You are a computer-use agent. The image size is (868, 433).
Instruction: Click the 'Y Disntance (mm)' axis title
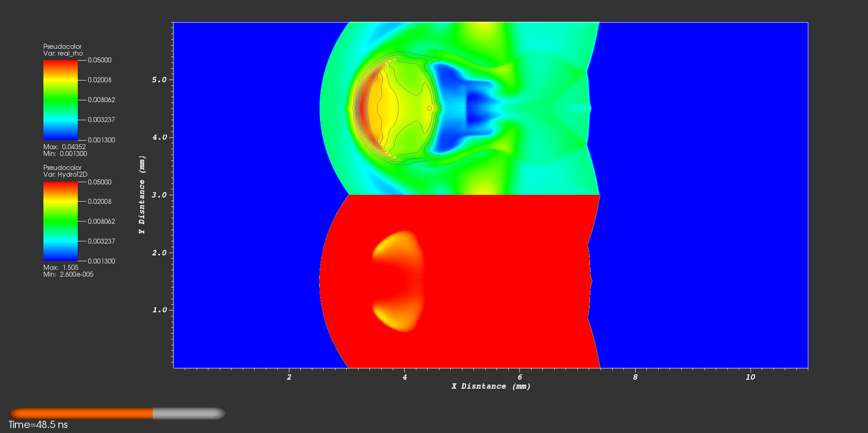click(x=142, y=195)
